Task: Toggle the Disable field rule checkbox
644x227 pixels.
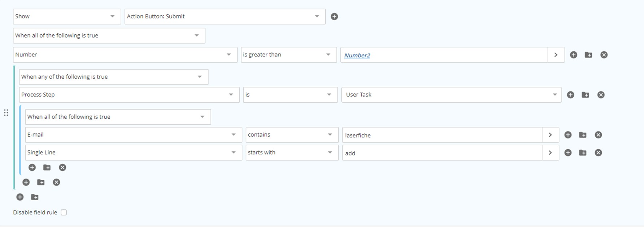Action: tap(64, 213)
